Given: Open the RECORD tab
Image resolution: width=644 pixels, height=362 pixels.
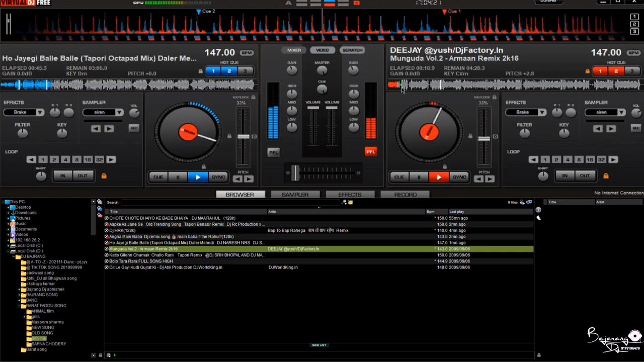Looking at the screenshot, I should click(x=405, y=195).
